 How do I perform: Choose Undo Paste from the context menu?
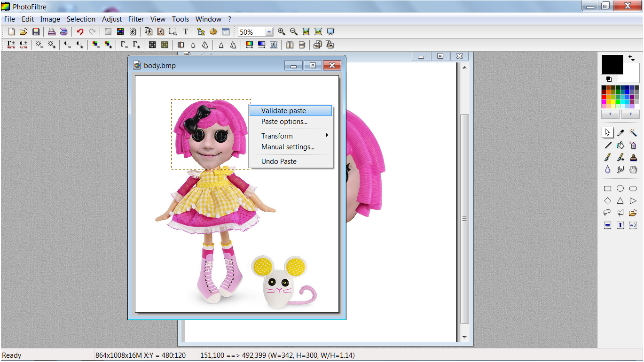(291, 161)
